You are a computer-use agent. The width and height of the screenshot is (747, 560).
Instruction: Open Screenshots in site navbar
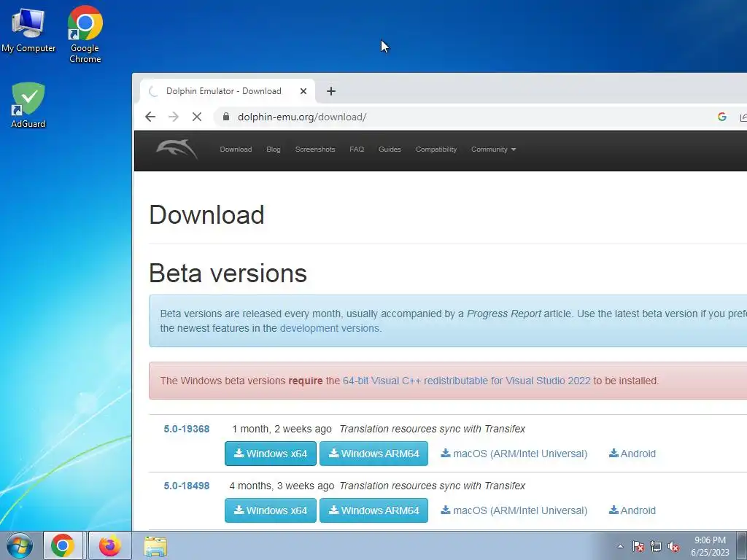315,149
